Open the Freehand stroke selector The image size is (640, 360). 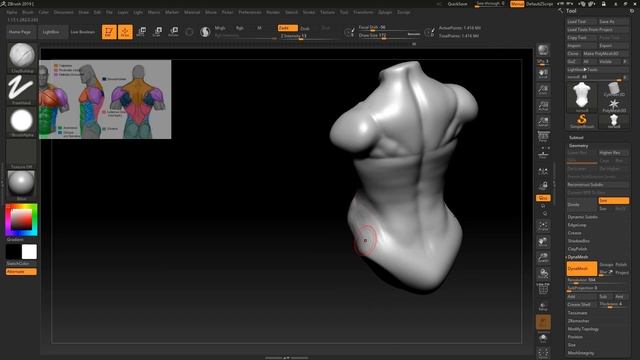(x=22, y=89)
